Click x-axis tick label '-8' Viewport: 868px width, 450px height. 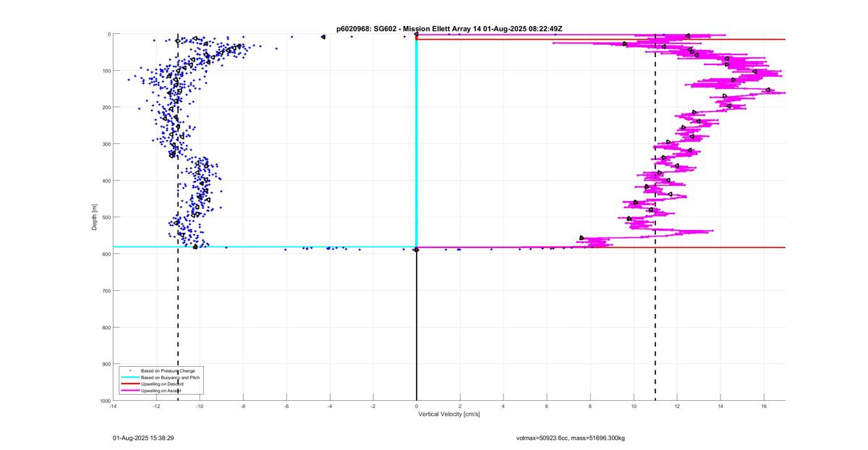pyautogui.click(x=243, y=406)
